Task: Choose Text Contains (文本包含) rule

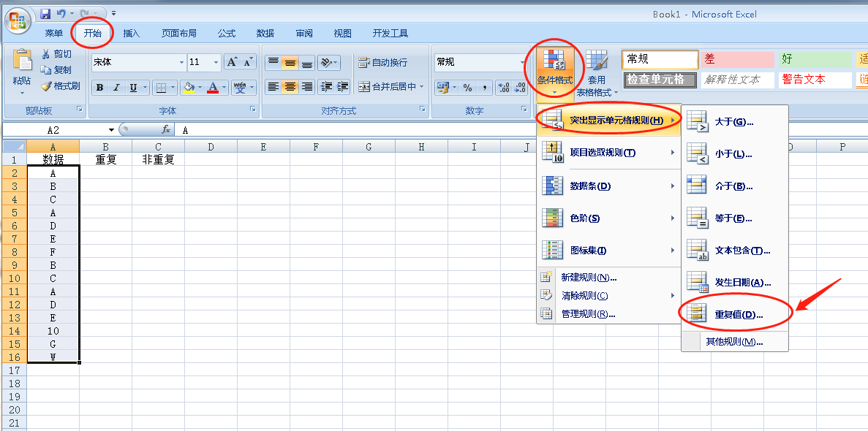Action: pyautogui.click(x=735, y=250)
